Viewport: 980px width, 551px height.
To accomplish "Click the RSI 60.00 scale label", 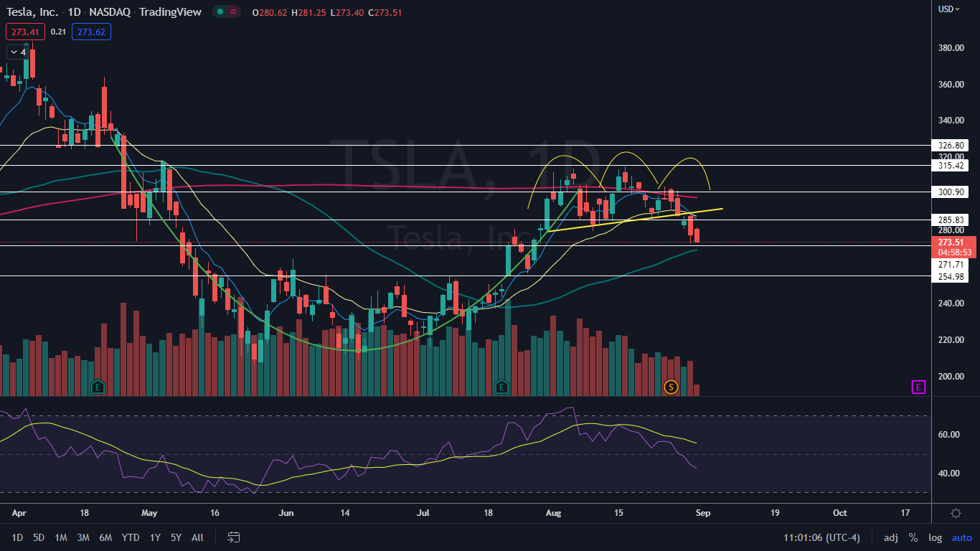I will 950,435.
